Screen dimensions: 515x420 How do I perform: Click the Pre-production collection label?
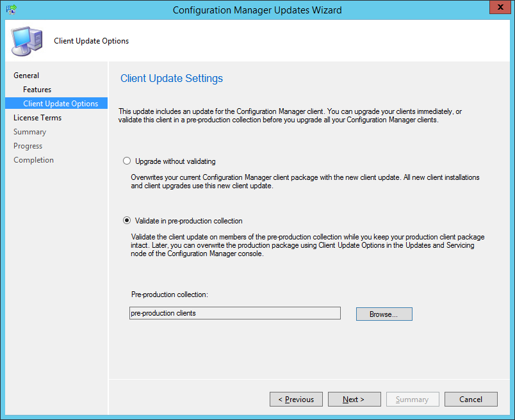pyautogui.click(x=170, y=295)
